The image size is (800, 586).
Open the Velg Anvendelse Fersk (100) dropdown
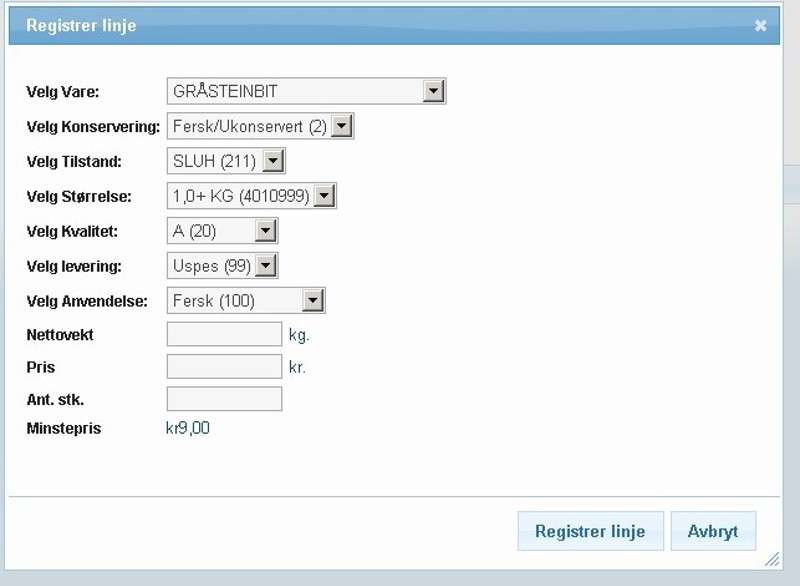click(246, 301)
